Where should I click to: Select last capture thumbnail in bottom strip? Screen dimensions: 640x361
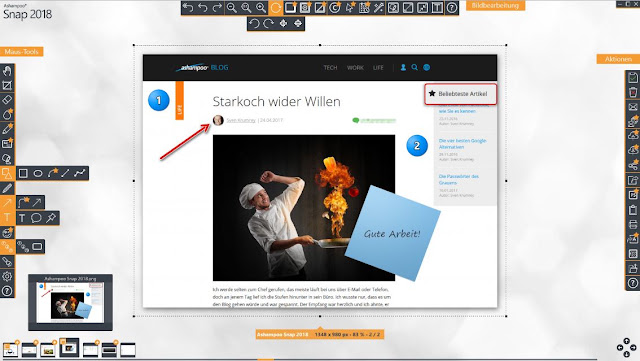[x=128, y=350]
